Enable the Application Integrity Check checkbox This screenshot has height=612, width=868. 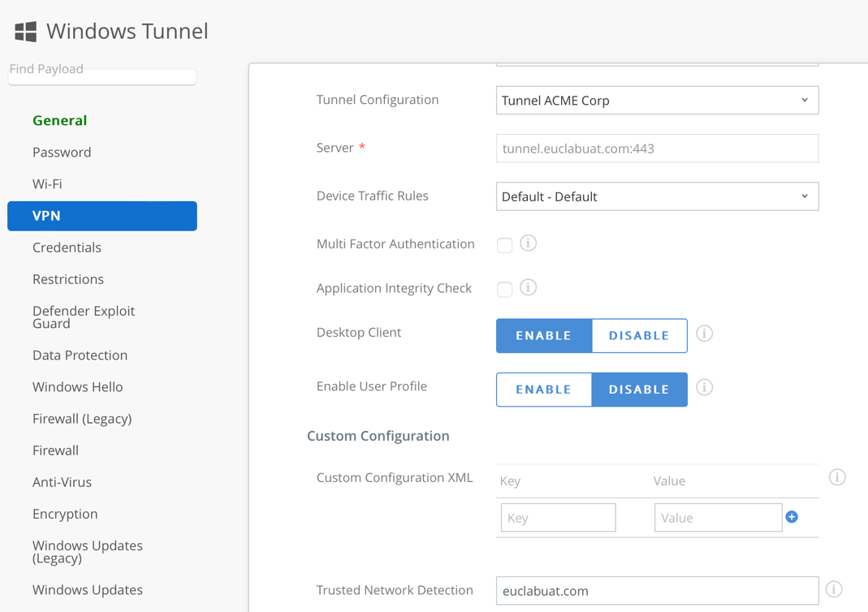pos(504,289)
